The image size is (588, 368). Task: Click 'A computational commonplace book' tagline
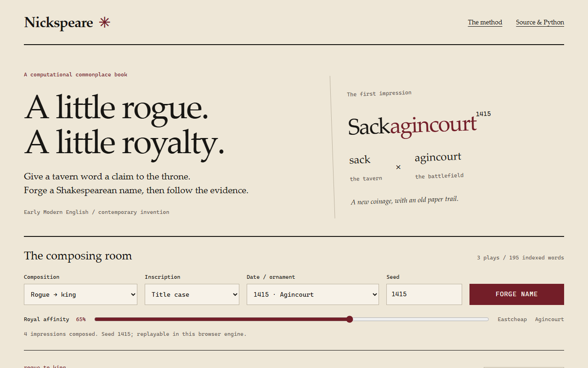click(76, 75)
